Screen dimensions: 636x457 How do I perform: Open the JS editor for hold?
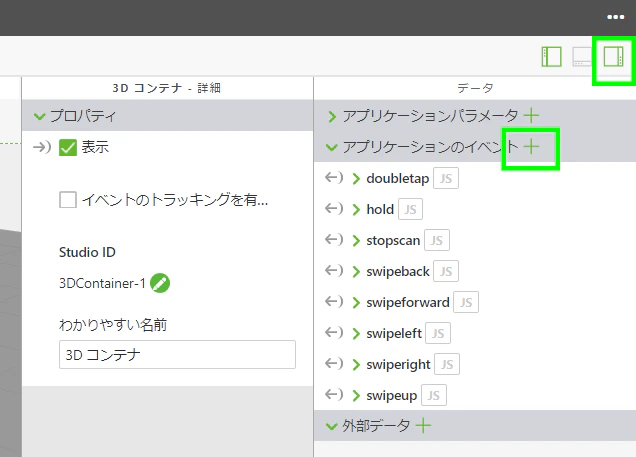click(x=410, y=209)
